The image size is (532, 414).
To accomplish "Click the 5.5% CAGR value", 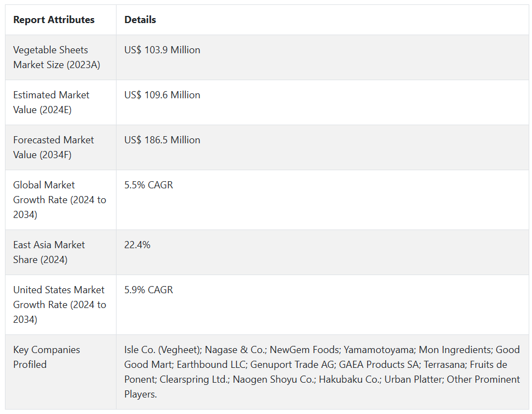I will pyautogui.click(x=148, y=185).
